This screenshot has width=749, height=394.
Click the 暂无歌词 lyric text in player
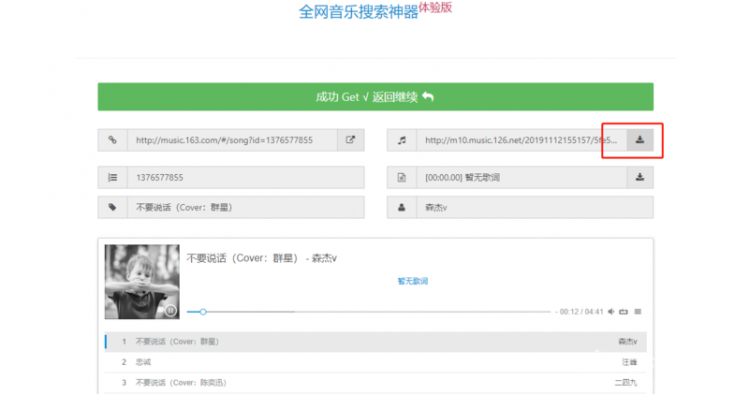tap(413, 281)
